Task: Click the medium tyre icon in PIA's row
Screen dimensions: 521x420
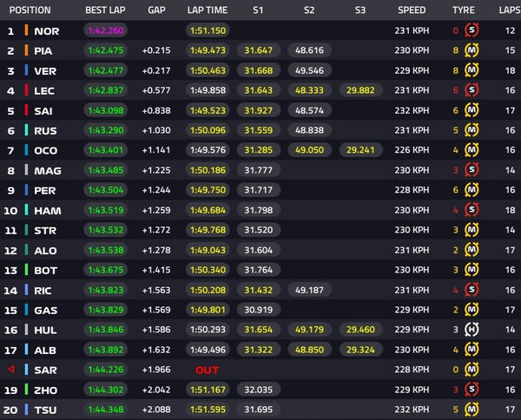Action: point(472,50)
